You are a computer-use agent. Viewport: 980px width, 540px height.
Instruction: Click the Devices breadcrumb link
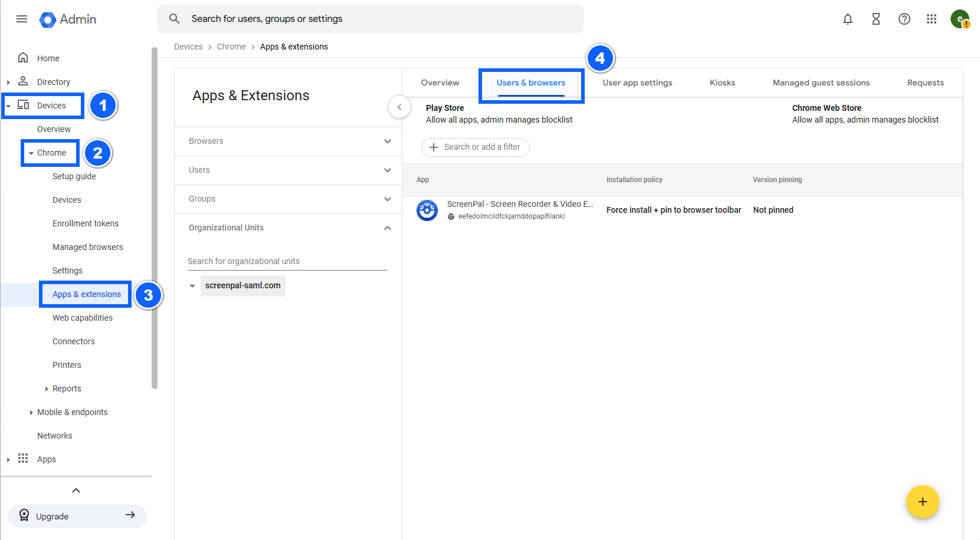(188, 47)
